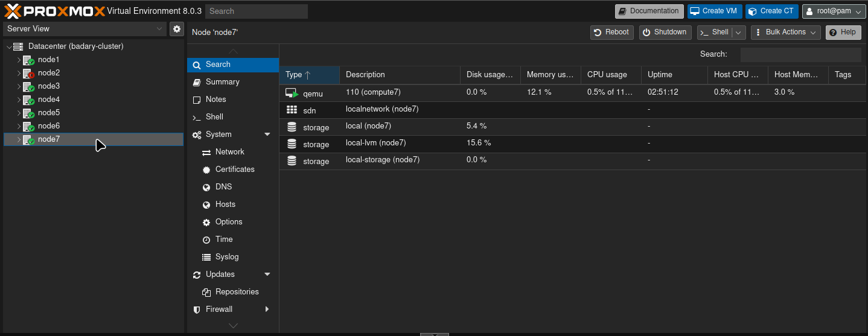Viewport: 868px width, 336px height.
Task: Click the qemu VM icon in grid
Action: point(292,94)
